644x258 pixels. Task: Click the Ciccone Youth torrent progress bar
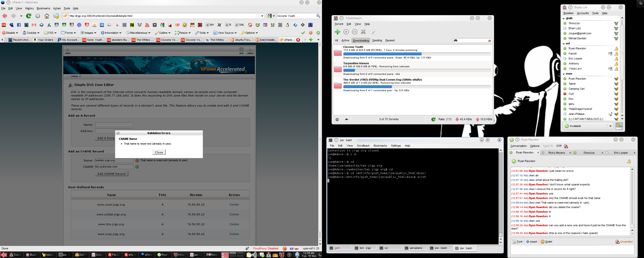[417, 54]
